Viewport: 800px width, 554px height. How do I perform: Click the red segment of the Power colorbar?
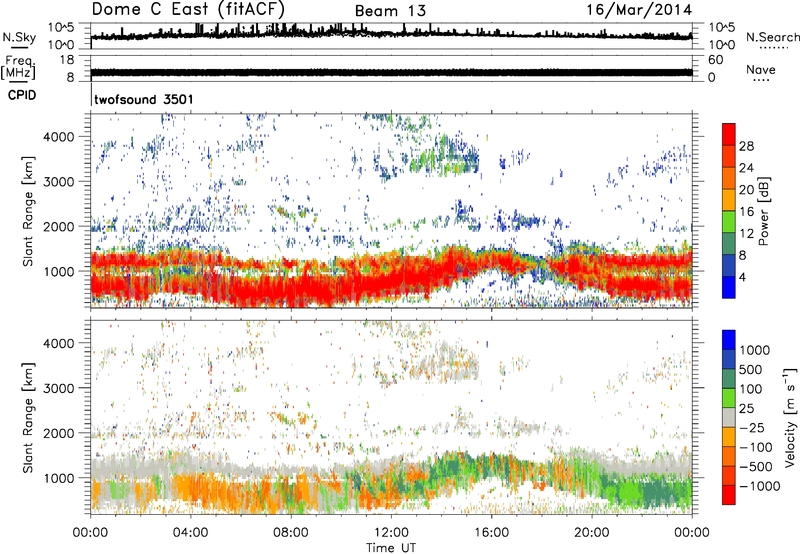[729, 134]
